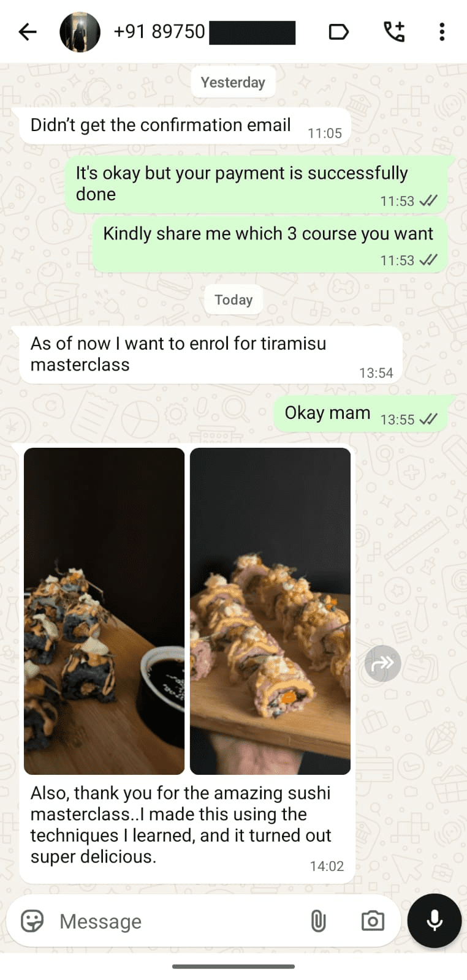Open the label tag icon in header
The image size is (467, 980).
click(338, 32)
